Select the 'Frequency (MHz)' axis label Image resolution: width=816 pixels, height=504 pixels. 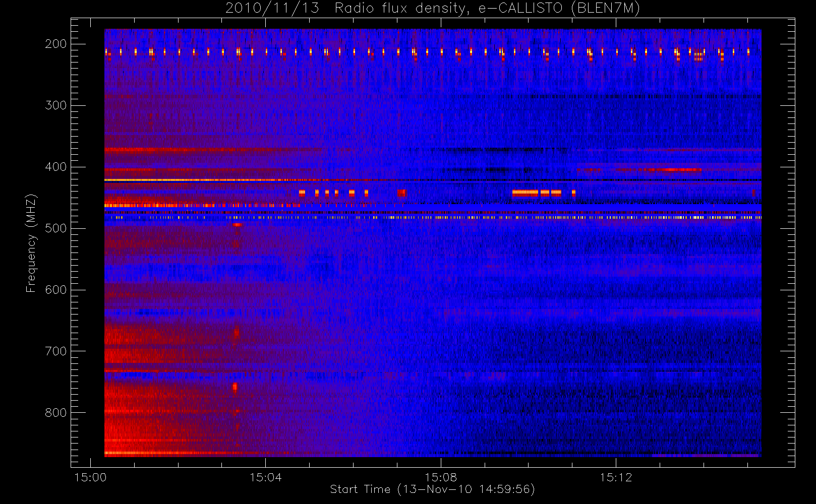click(31, 243)
